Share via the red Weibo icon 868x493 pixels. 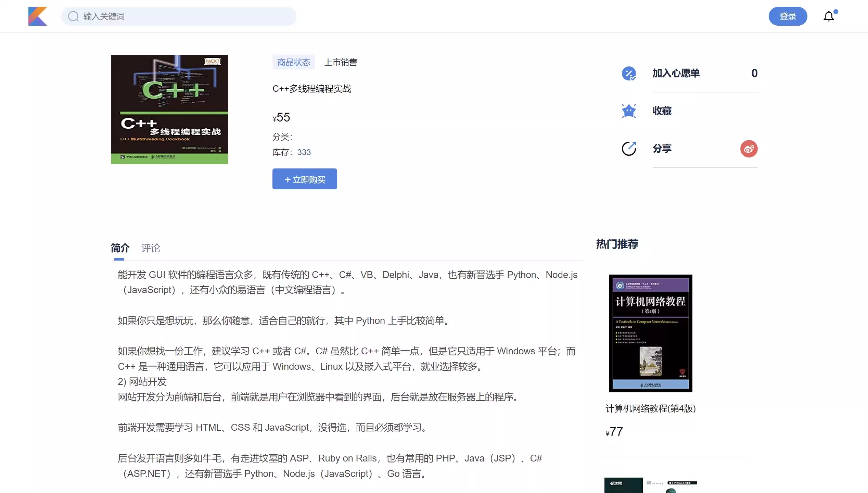tap(749, 149)
